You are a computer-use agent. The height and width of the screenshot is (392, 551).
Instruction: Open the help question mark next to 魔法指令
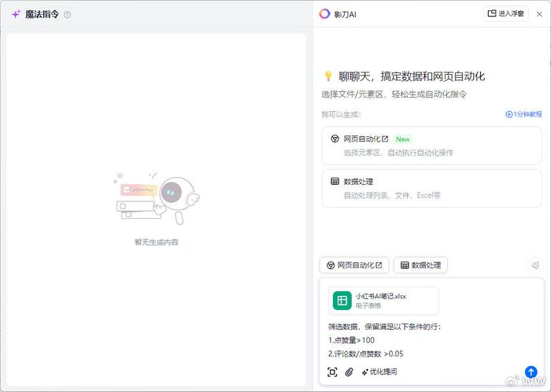coord(67,14)
